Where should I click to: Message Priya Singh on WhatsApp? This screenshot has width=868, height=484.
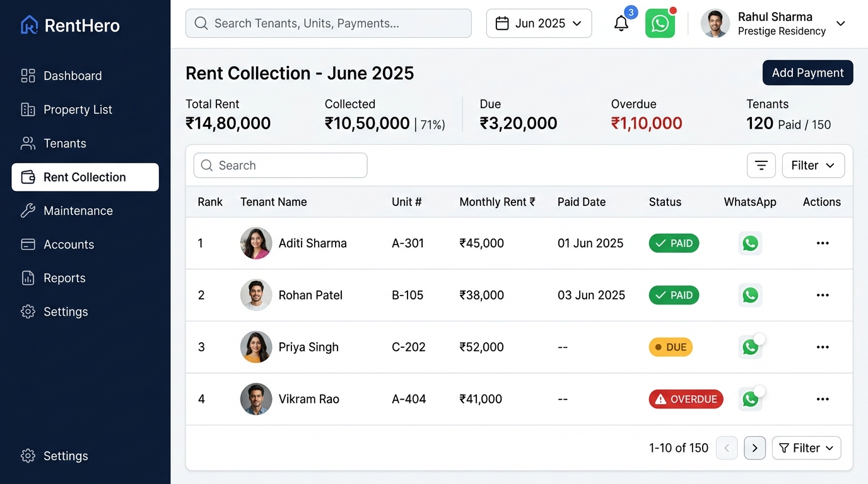tap(750, 347)
